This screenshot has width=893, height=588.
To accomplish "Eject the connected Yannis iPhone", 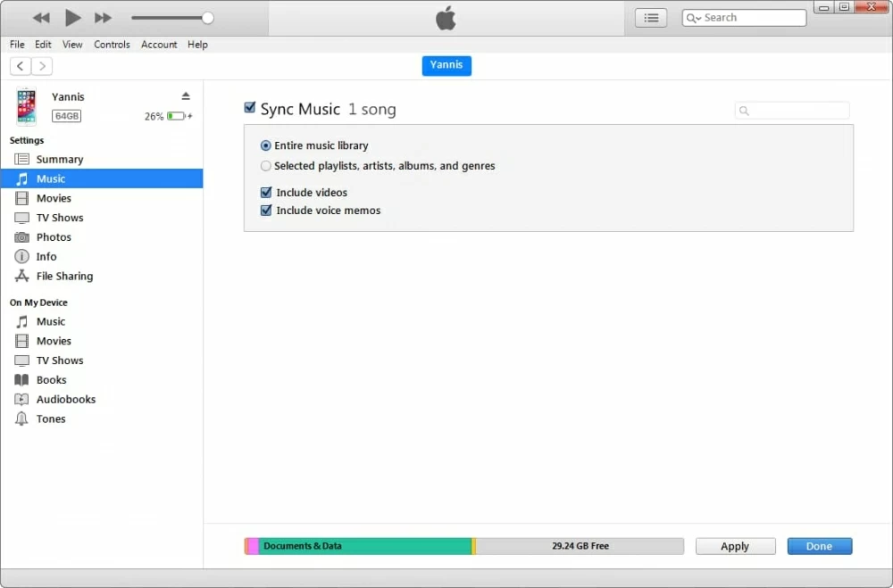I will click(184, 95).
